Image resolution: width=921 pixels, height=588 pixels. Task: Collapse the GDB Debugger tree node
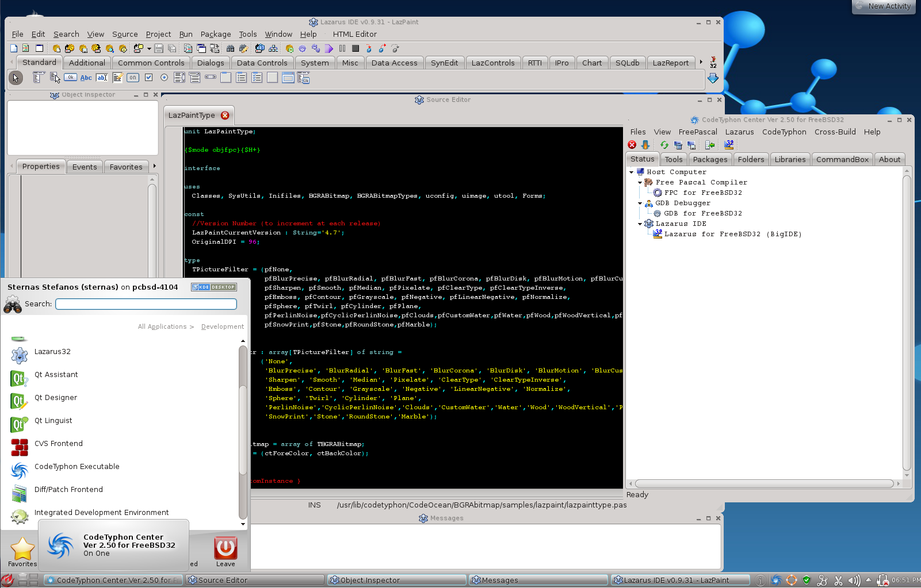coord(640,203)
